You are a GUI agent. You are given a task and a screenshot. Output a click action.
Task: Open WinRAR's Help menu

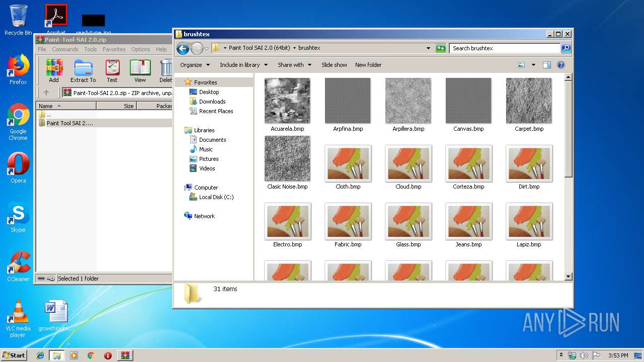click(x=162, y=49)
